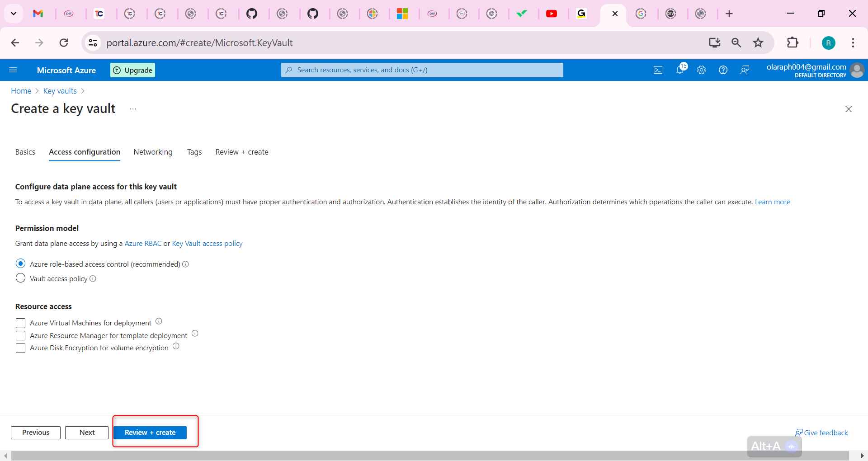
Task: Select the Access configuration tab
Action: [85, 152]
